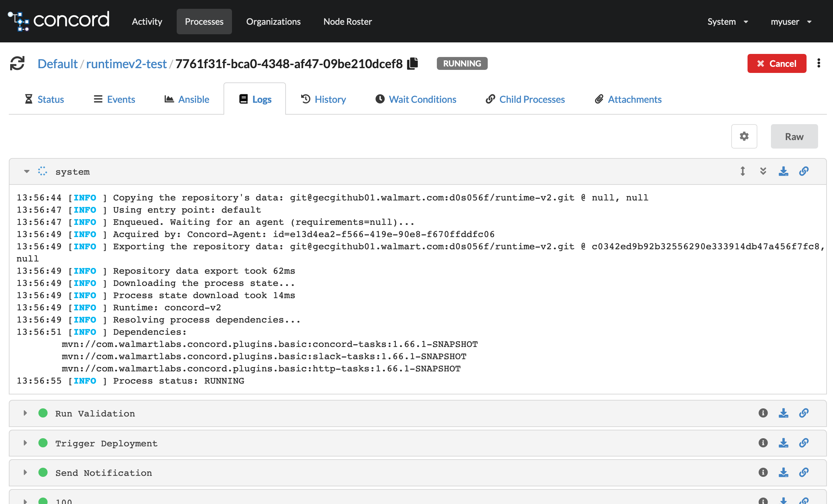Open the log settings gear
This screenshot has width=833, height=504.
click(x=744, y=136)
